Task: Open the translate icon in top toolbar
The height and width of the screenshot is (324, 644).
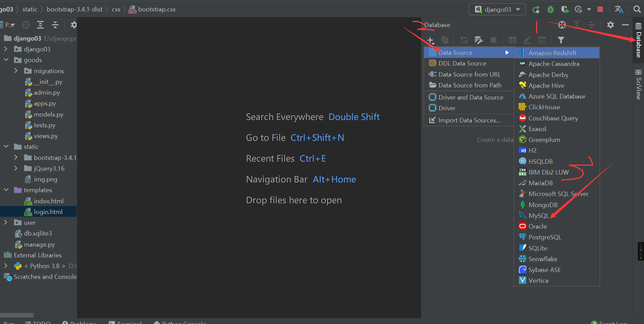Action: (619, 9)
